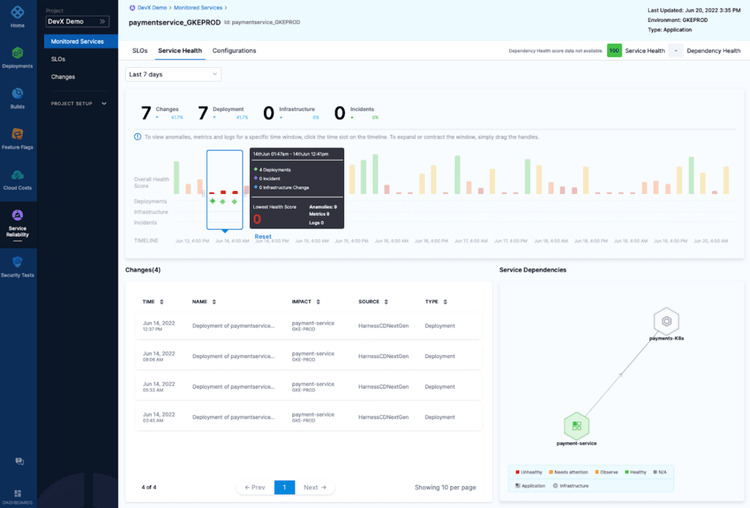Viewport: 750px width, 508px height.
Task: Open Changes in the side menu
Action: 63,77
